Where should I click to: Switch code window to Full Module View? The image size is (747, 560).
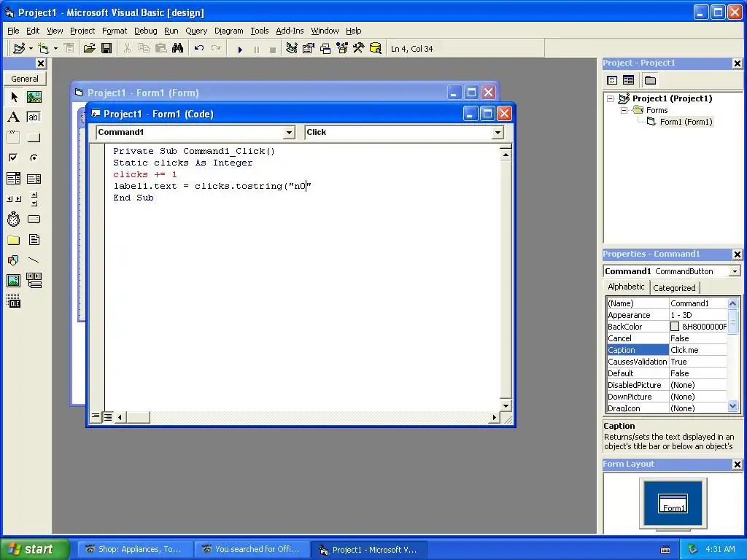[x=108, y=417]
